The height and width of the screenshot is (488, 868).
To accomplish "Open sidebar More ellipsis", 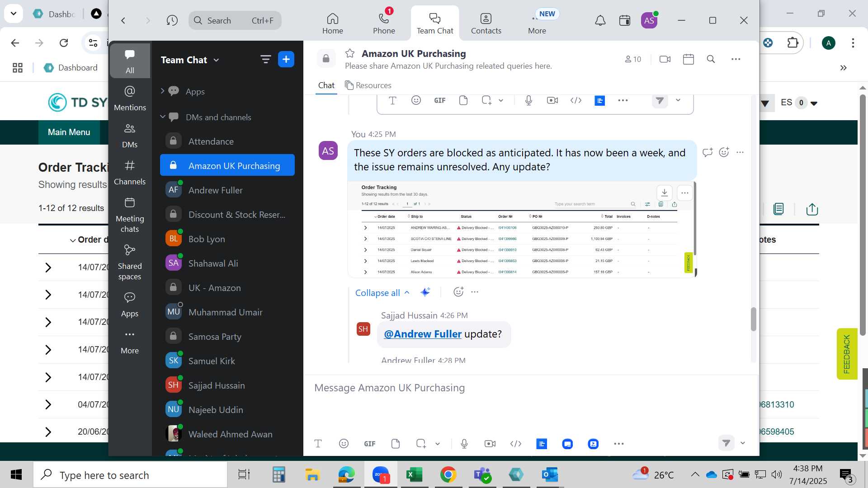I will 130,342.
